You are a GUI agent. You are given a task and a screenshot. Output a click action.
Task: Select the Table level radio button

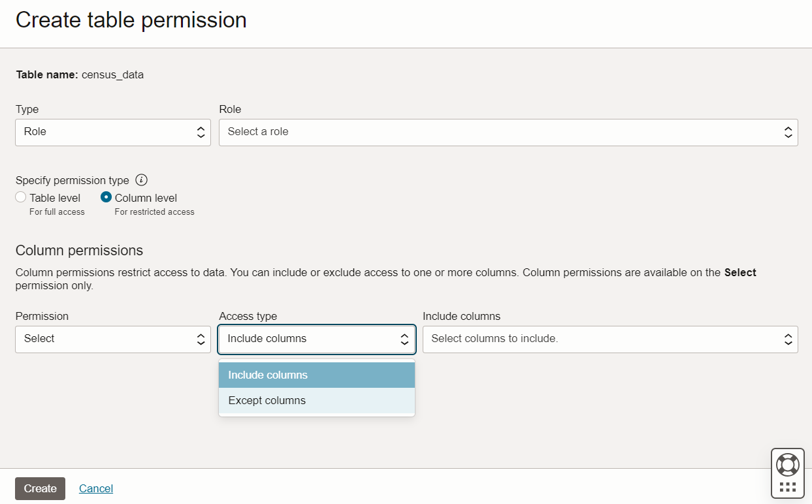click(20, 197)
